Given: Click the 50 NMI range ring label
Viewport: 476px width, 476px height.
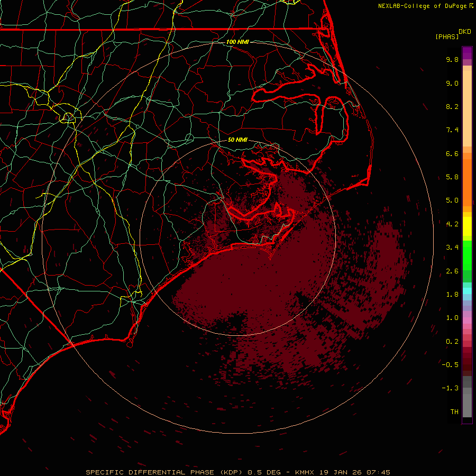Looking at the screenshot, I should coord(237,140).
